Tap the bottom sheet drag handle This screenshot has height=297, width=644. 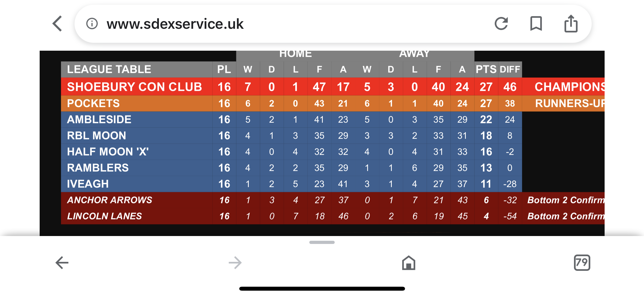coord(322,242)
